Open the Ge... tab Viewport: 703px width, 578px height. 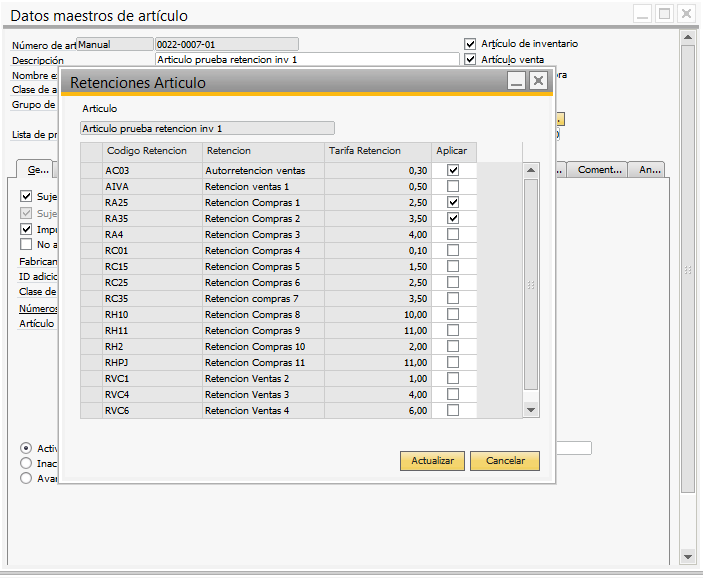tap(38, 170)
